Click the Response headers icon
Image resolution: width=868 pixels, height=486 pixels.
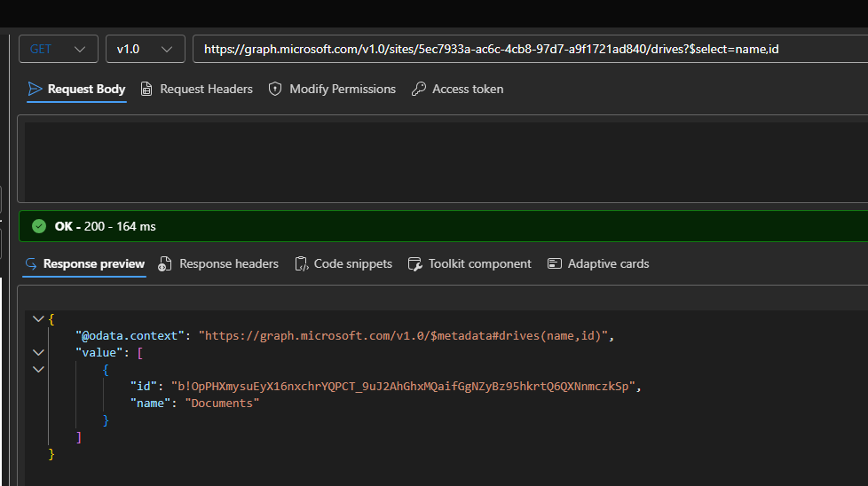pos(165,263)
